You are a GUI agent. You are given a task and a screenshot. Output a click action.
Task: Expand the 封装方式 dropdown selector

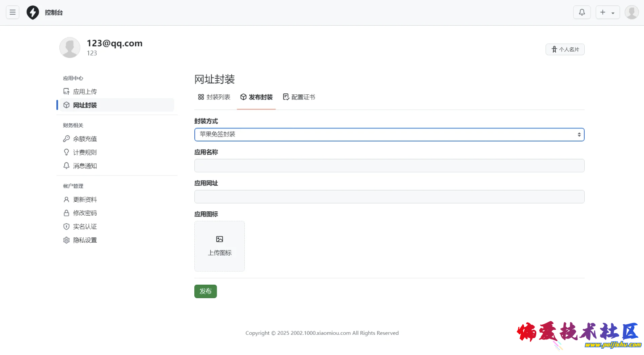click(x=389, y=135)
